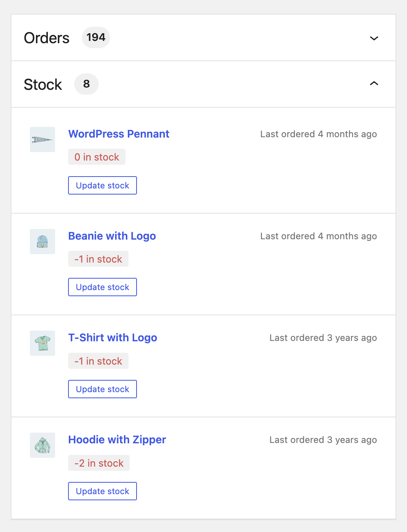Viewport: 407px width, 532px height.
Task: Click the Hoodie with Zipper thumbnail image
Action: tap(42, 445)
